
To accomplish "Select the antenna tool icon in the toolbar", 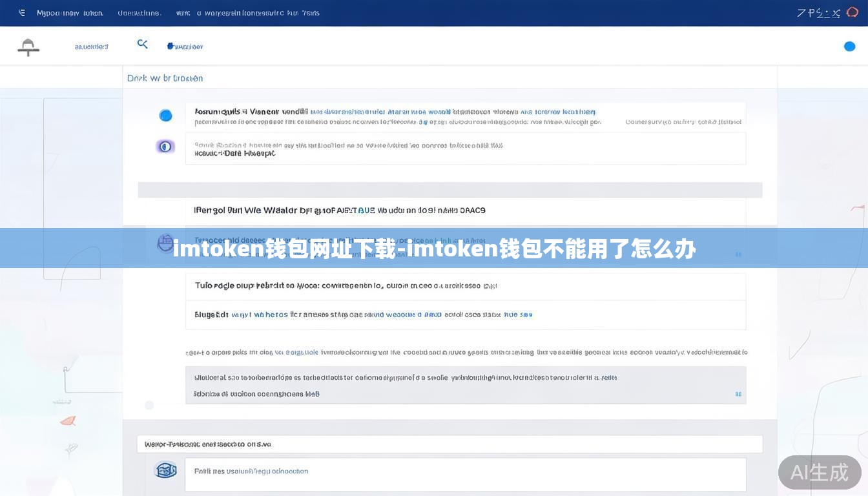I will pyautogui.click(x=28, y=46).
